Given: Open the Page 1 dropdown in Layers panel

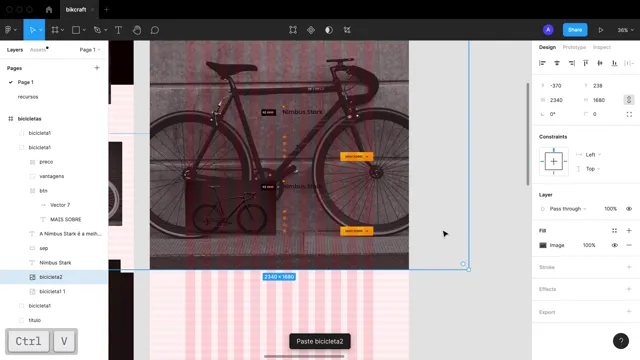Looking at the screenshot, I should coord(90,50).
